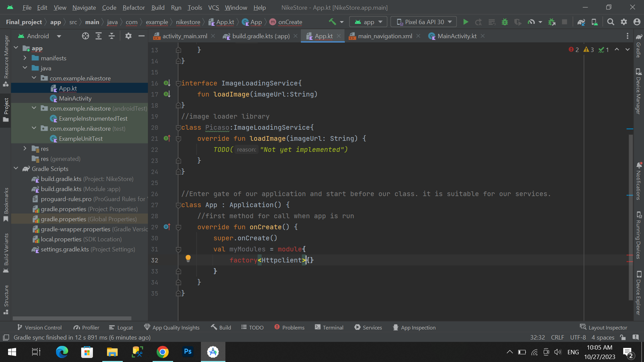Run the app with the green play button
The width and height of the screenshot is (644, 362).
pyautogui.click(x=466, y=22)
